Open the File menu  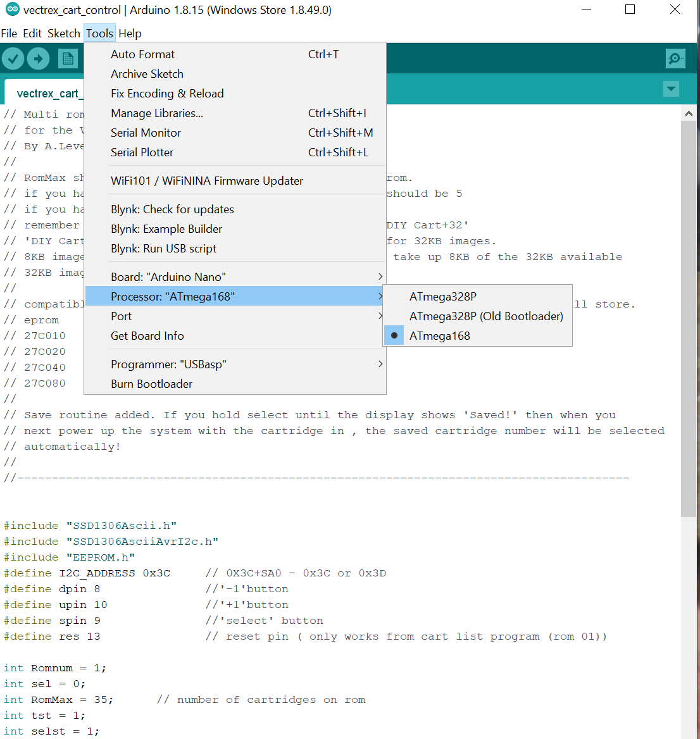pos(9,34)
